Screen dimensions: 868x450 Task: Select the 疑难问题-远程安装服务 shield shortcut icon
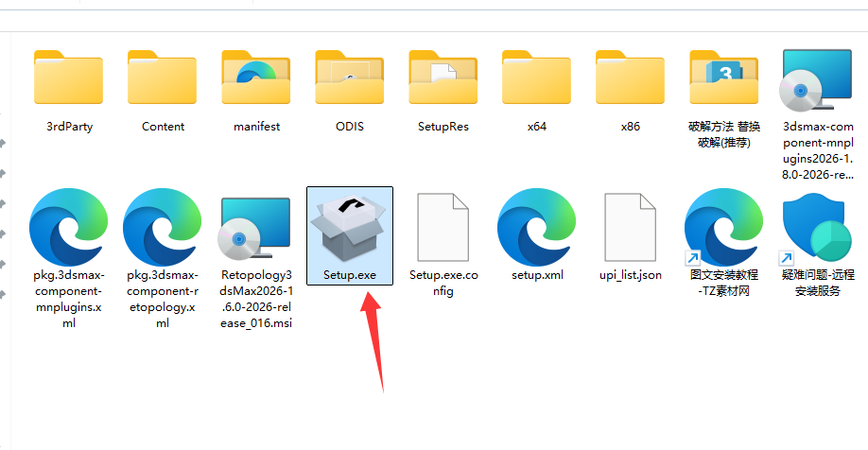[x=816, y=228]
